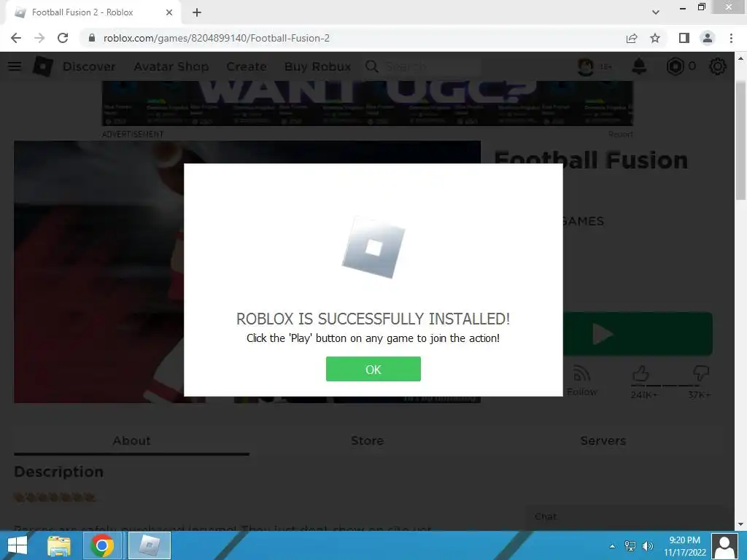Open the user avatar profile icon
This screenshot has width=747, height=560.
[x=586, y=66]
